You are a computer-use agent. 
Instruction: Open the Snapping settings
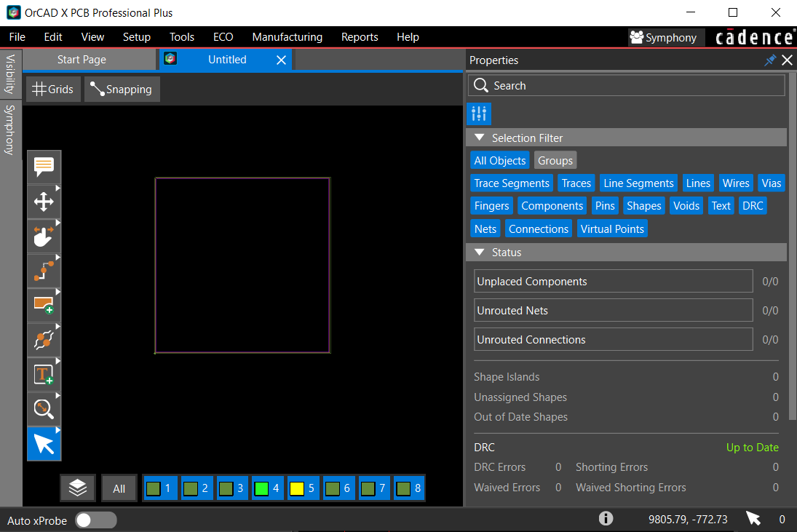click(x=122, y=90)
